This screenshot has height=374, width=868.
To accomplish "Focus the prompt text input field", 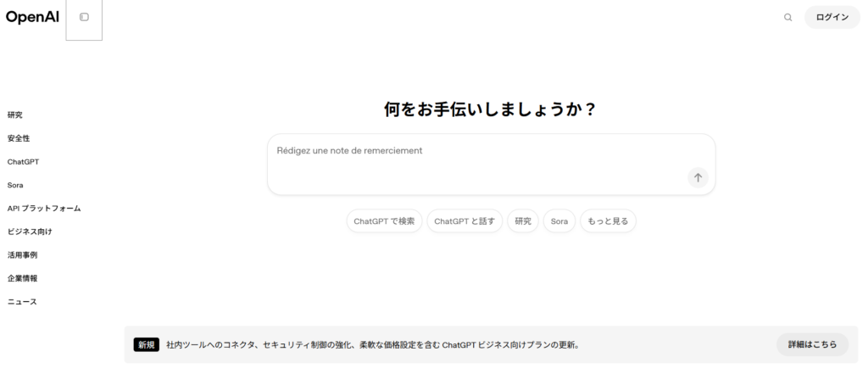I will click(x=491, y=164).
